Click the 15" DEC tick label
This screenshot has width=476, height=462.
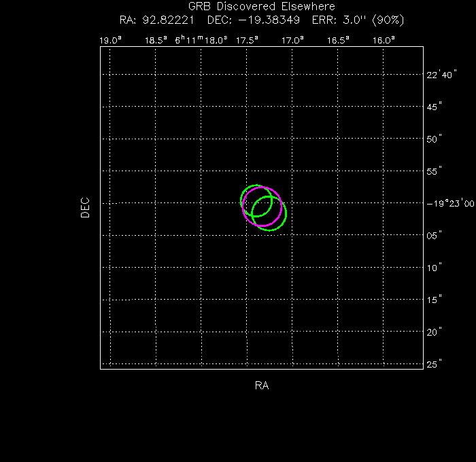[x=435, y=300]
